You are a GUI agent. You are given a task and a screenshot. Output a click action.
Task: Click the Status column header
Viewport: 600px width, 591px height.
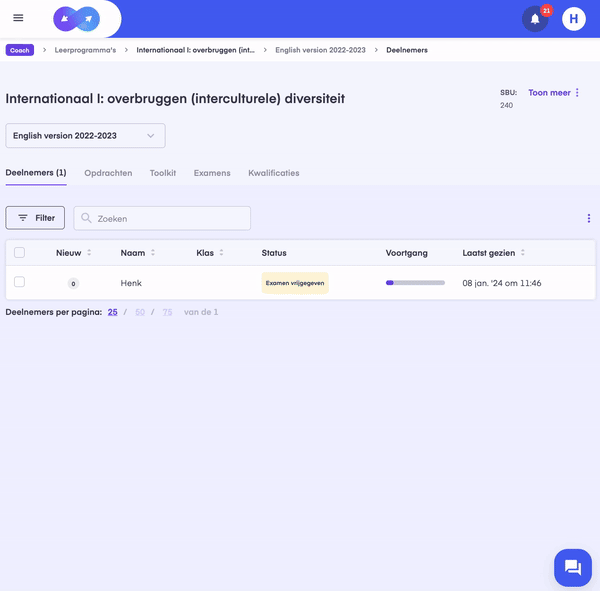274,253
